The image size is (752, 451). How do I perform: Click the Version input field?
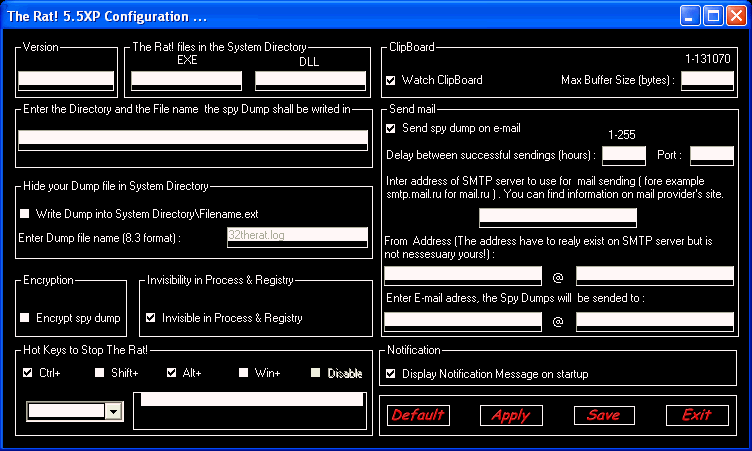66,79
